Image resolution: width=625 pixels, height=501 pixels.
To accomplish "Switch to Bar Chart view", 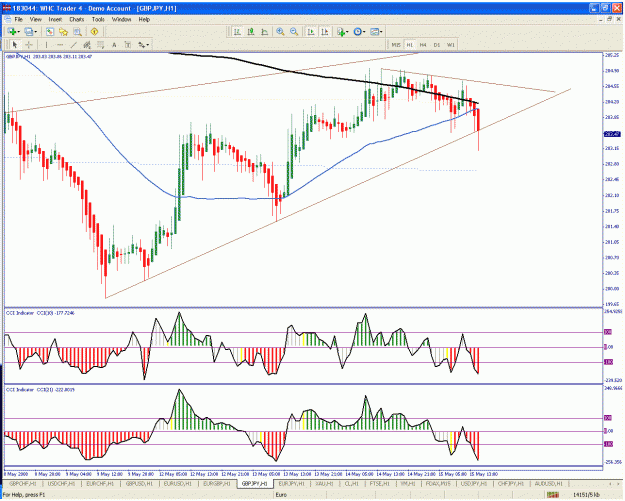I will 237,31.
